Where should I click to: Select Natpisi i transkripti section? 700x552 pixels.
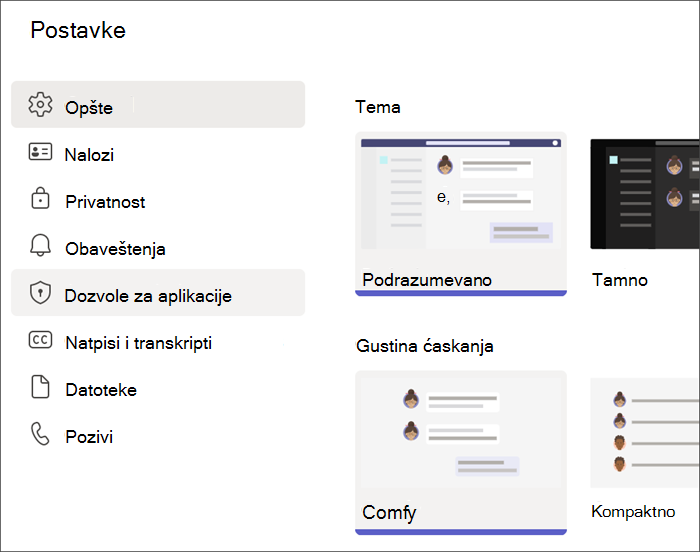[x=158, y=340]
